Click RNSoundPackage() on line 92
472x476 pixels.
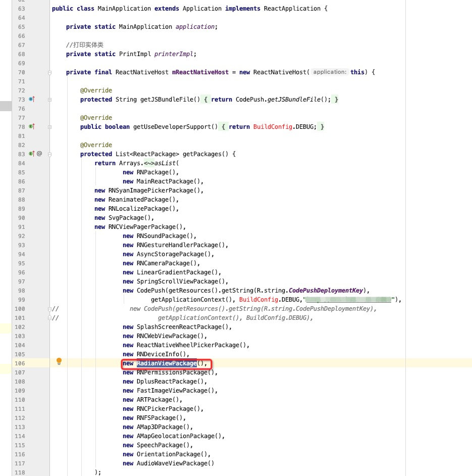pyautogui.click(x=165, y=236)
